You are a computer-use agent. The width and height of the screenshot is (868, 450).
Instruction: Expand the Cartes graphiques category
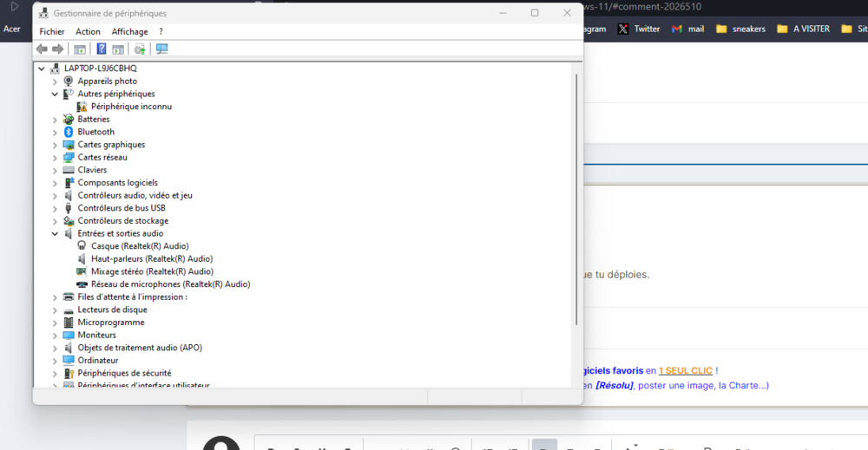55,145
